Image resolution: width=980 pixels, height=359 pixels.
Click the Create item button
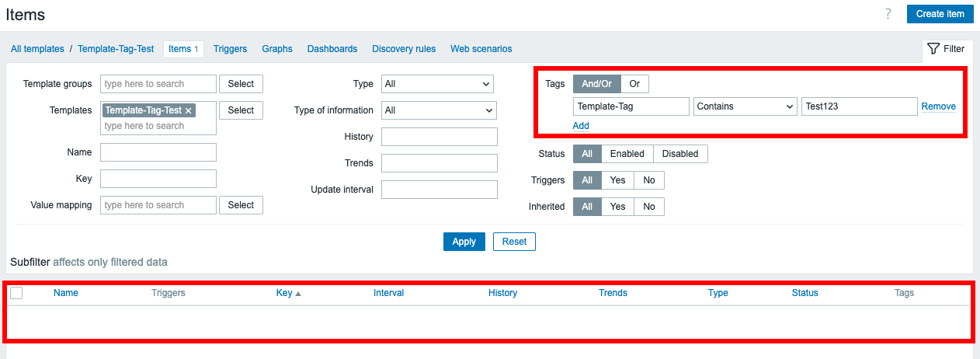(940, 14)
